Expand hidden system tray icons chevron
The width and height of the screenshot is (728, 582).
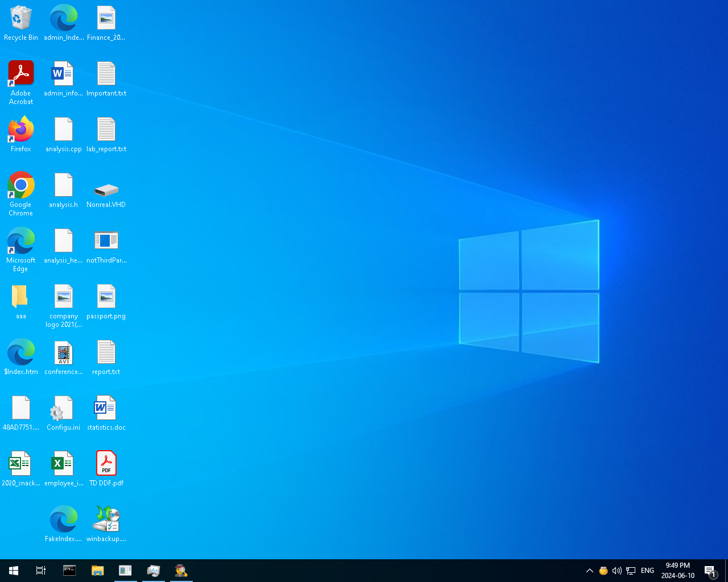tap(590, 571)
